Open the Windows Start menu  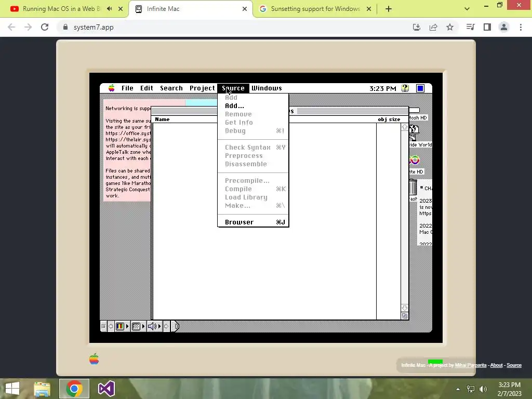click(12, 389)
